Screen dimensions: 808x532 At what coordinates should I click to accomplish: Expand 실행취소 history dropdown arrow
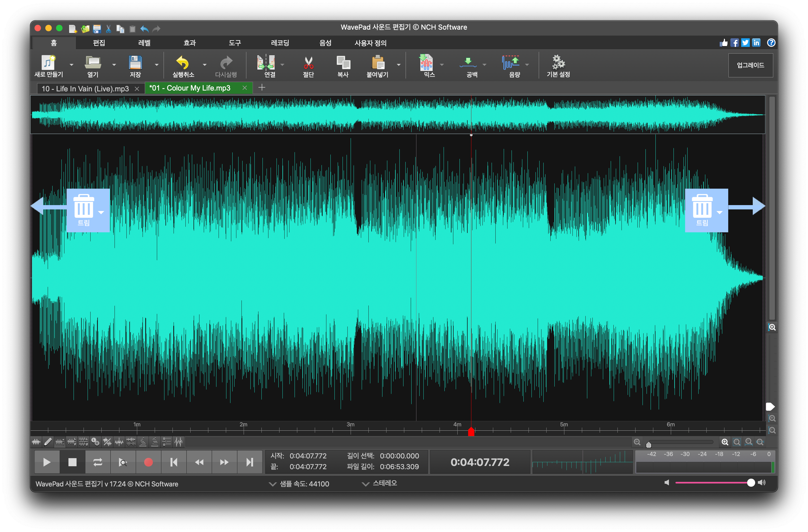[205, 64]
